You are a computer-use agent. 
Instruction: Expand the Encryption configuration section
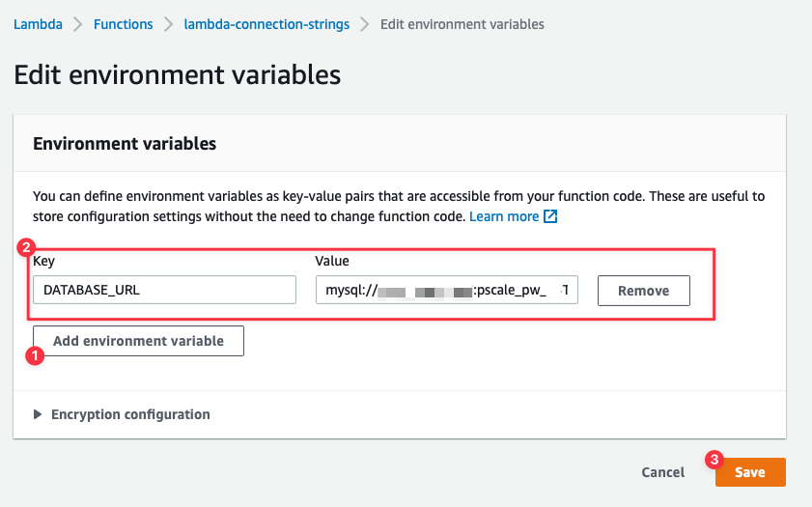point(122,414)
